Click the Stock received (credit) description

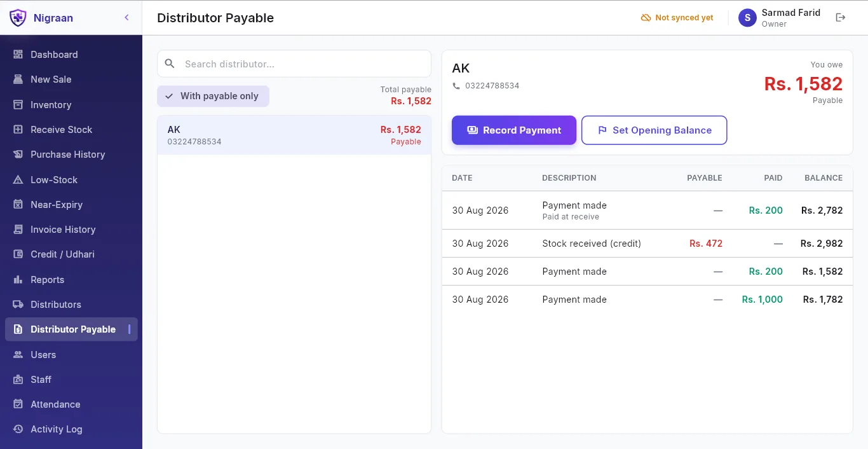point(592,244)
